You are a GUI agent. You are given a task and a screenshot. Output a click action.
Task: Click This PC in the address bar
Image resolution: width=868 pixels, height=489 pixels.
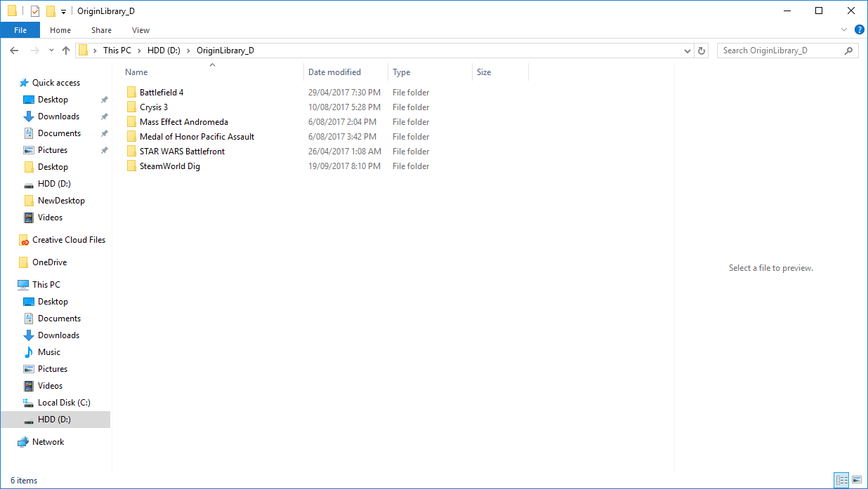pos(117,51)
